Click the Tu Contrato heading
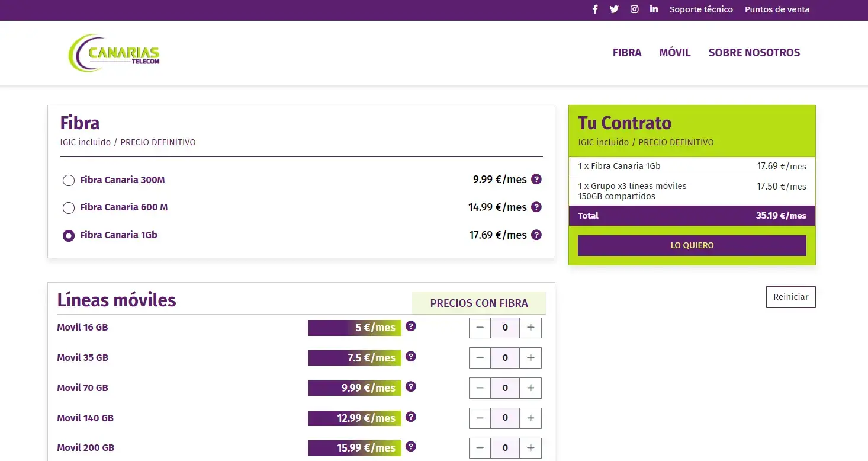 tap(625, 123)
